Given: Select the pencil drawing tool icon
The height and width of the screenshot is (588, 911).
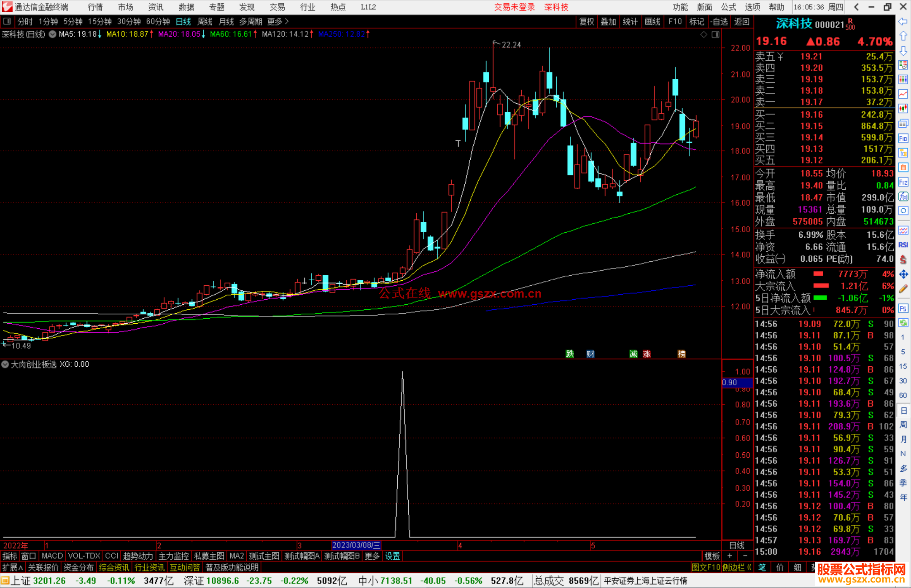Looking at the screenshot, I should 903,289.
